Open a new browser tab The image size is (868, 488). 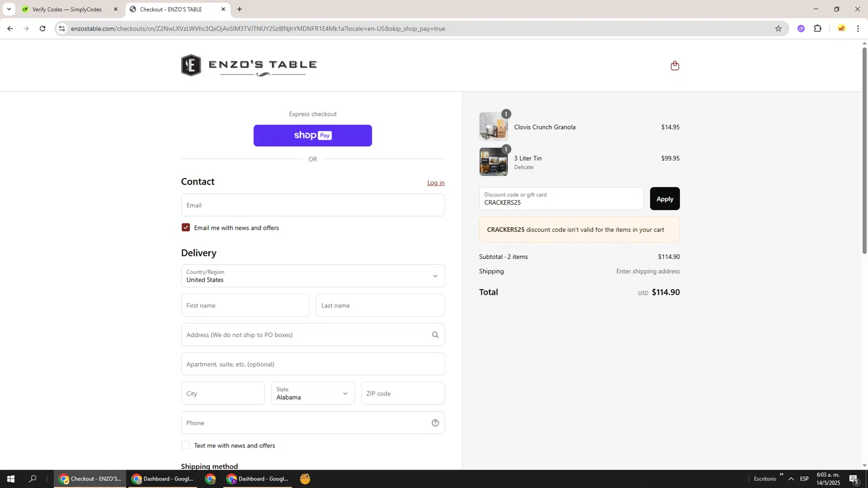click(240, 9)
